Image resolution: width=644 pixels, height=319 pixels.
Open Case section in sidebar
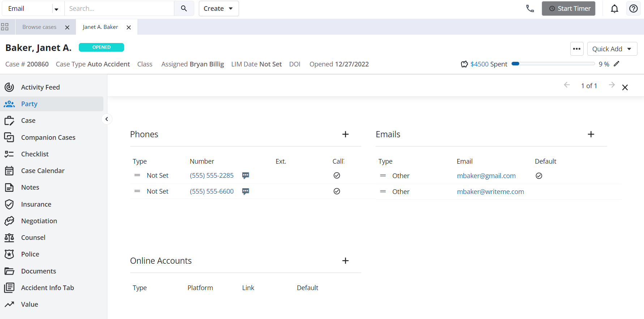pos(52,121)
